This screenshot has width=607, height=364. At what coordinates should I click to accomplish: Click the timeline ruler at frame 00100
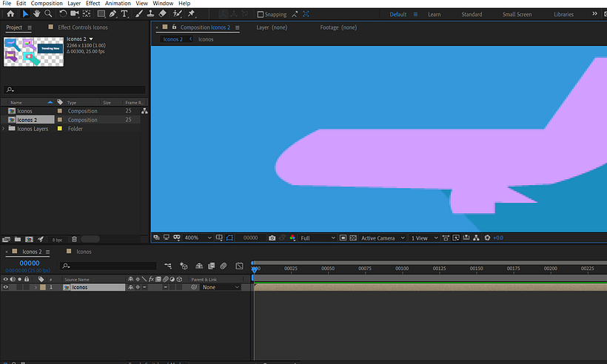coord(402,269)
